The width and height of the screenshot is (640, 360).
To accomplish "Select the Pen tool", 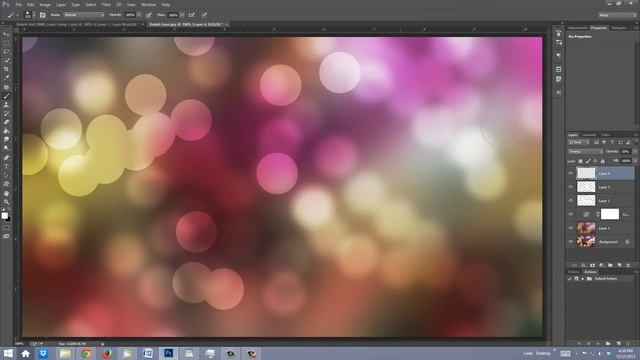I will click(6, 158).
